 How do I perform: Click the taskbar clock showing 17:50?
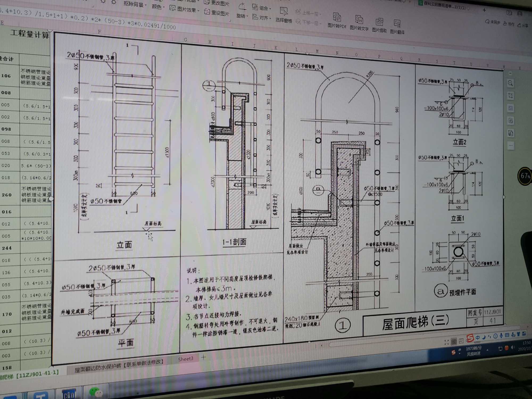(x=525, y=346)
